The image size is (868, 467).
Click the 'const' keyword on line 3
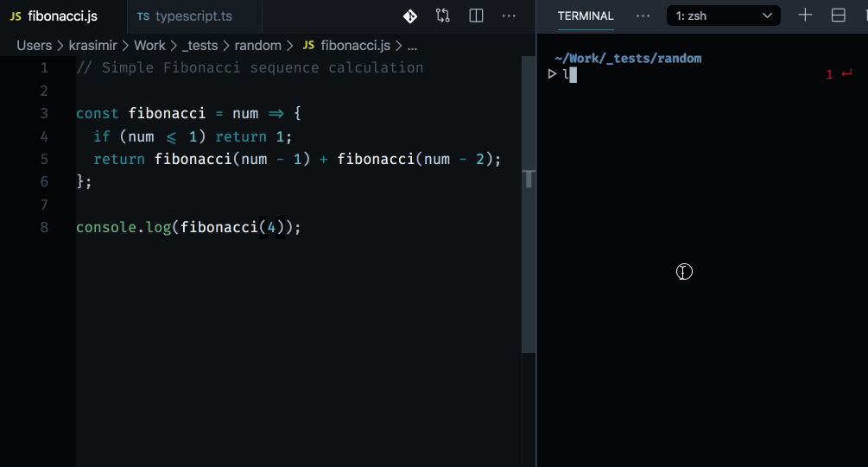point(98,113)
